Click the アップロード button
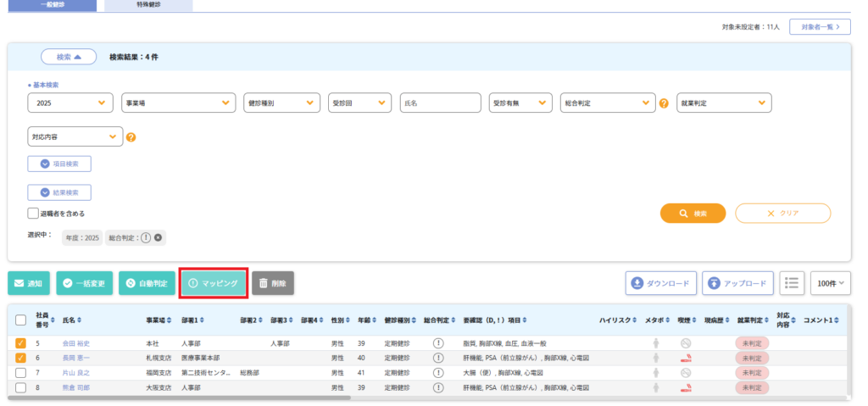Image resolution: width=868 pixels, height=406 pixels. click(x=737, y=283)
